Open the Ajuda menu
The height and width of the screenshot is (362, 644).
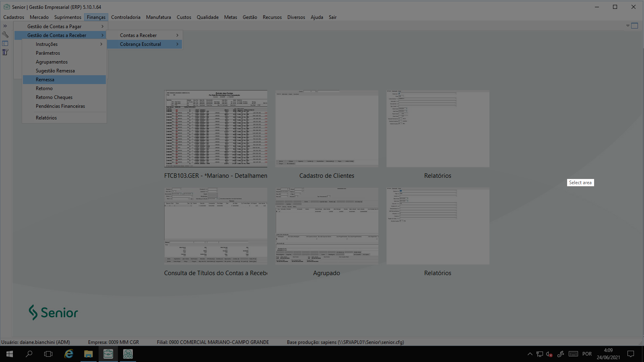pyautogui.click(x=317, y=17)
